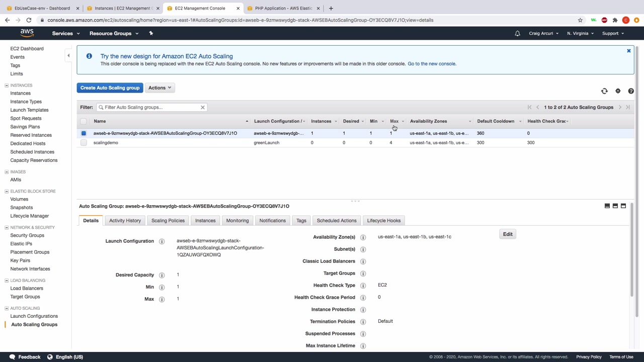This screenshot has height=362, width=644.
Task: Open the Scheduled Actions tab
Action: coord(337,221)
